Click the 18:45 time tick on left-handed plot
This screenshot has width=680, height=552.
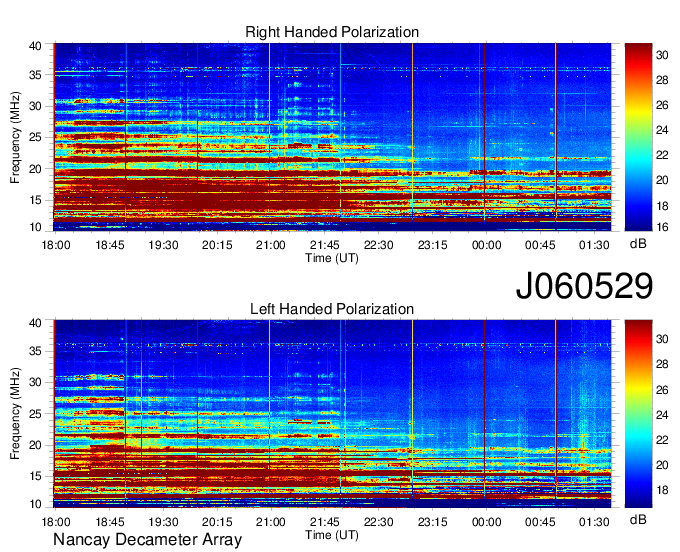click(x=110, y=522)
